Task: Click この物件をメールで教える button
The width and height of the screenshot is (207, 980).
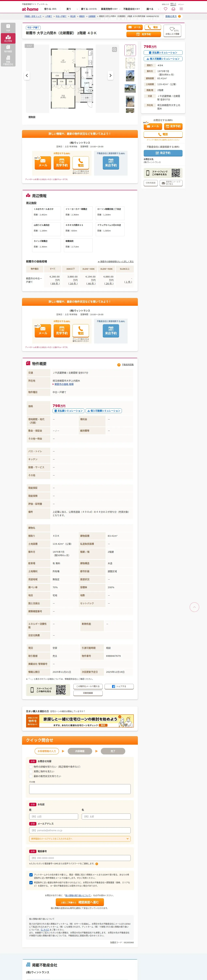Action: pos(88,686)
